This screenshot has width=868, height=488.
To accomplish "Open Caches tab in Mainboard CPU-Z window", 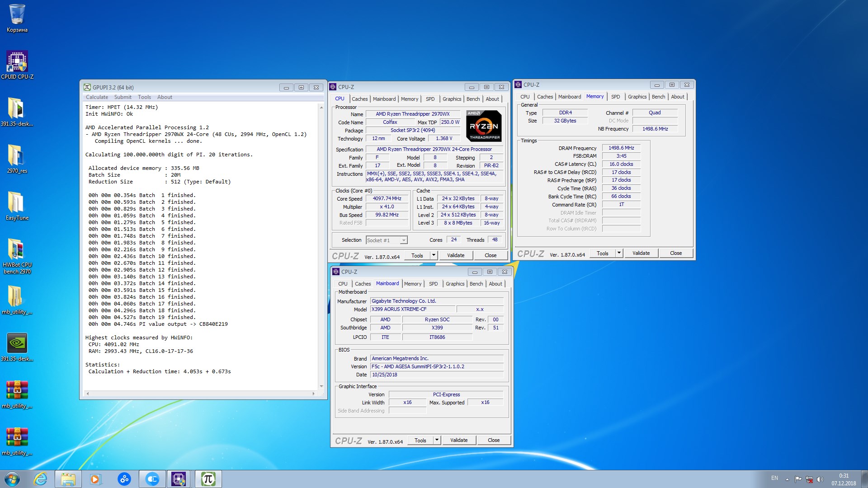I will (x=363, y=284).
